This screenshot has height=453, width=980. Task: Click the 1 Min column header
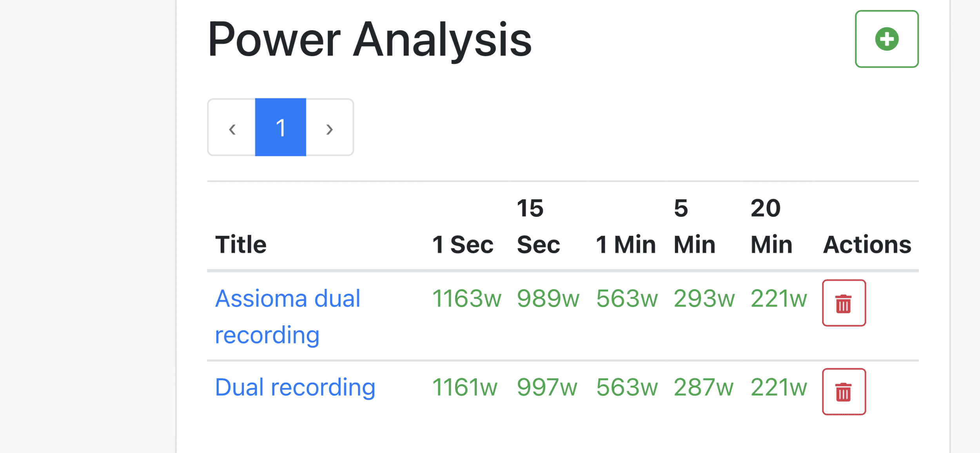click(626, 245)
